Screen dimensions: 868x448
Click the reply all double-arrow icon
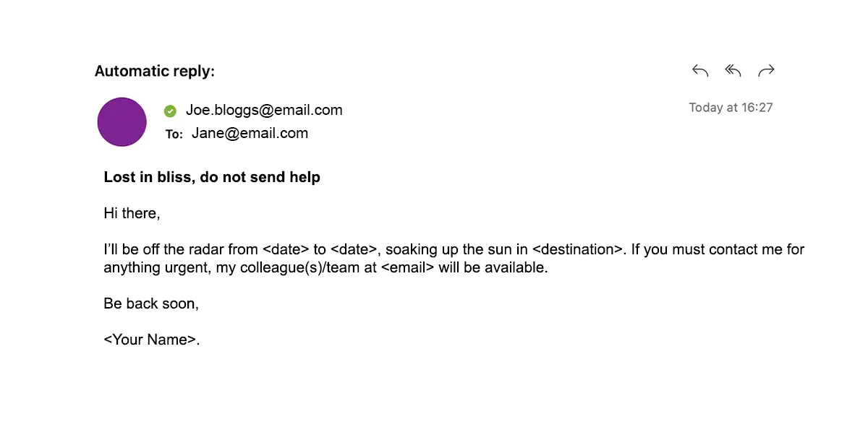[x=733, y=71]
